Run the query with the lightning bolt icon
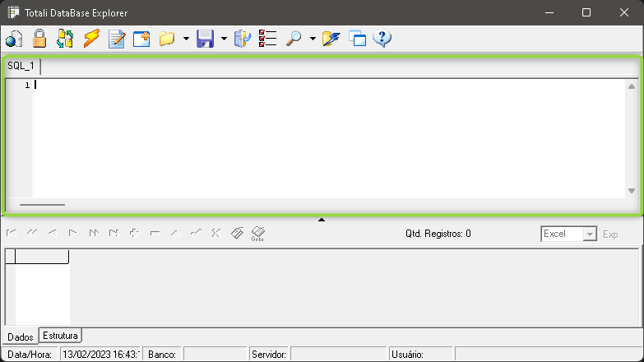The height and width of the screenshot is (362, 644). coord(91,39)
